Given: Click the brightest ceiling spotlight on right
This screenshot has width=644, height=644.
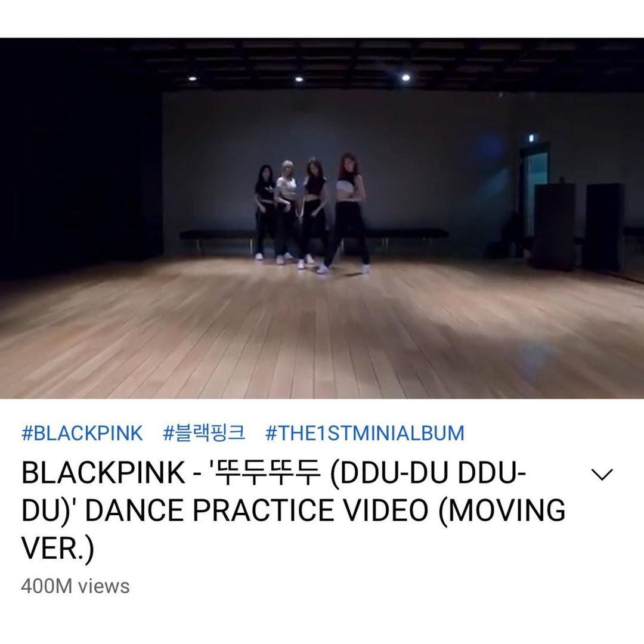Looking at the screenshot, I should [x=406, y=78].
